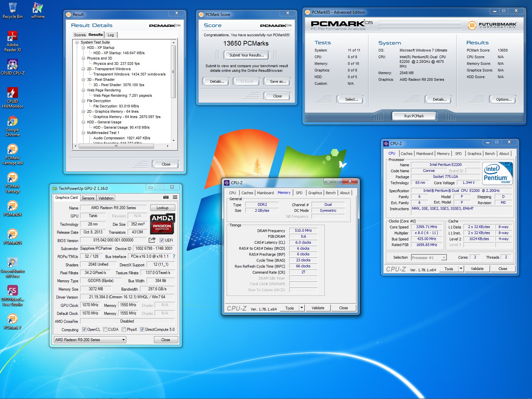Select the PCMark05 desktop icon
The image size is (532, 399).
point(13,237)
